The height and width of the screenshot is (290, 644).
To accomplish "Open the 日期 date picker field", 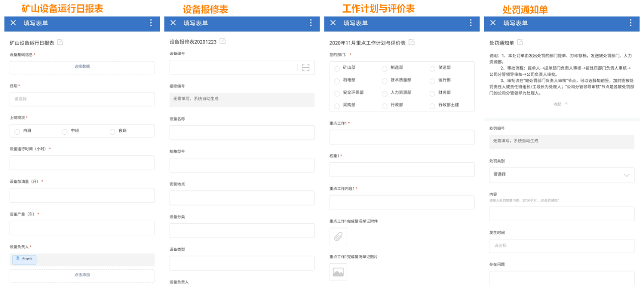I will [x=82, y=99].
